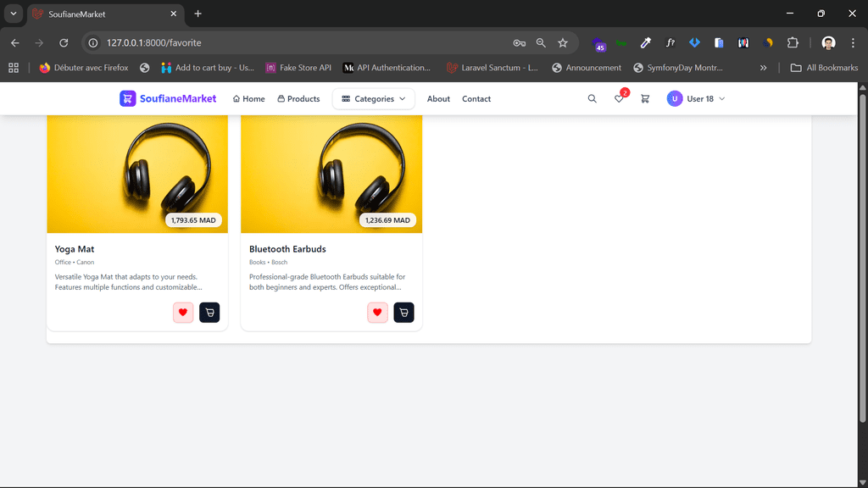The image size is (868, 488).
Task: Open the Extensions puzzle icon
Action: tap(793, 42)
